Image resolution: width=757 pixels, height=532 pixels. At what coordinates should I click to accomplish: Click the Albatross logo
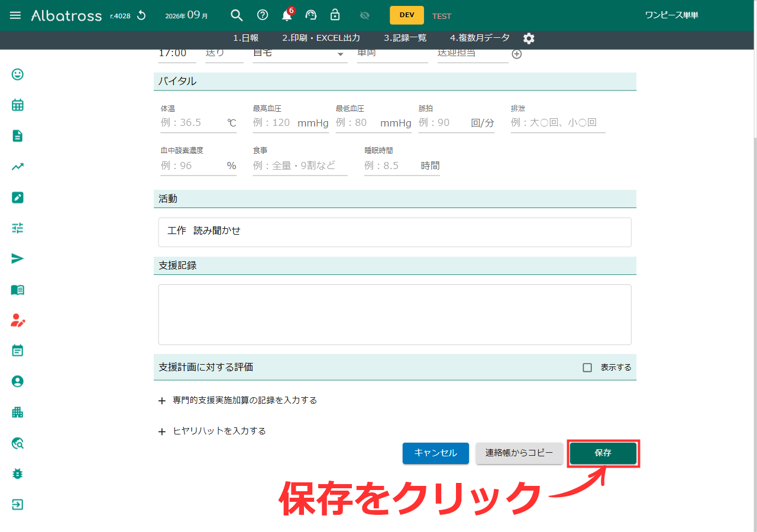coord(66,15)
